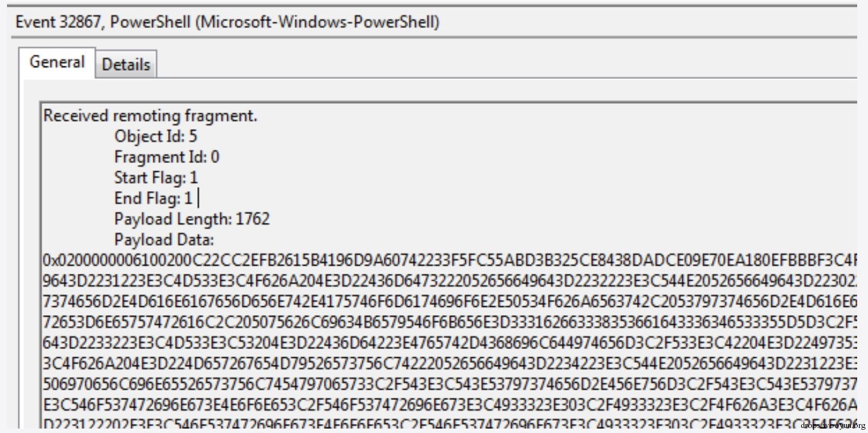Switch to the Details tab

(x=126, y=64)
